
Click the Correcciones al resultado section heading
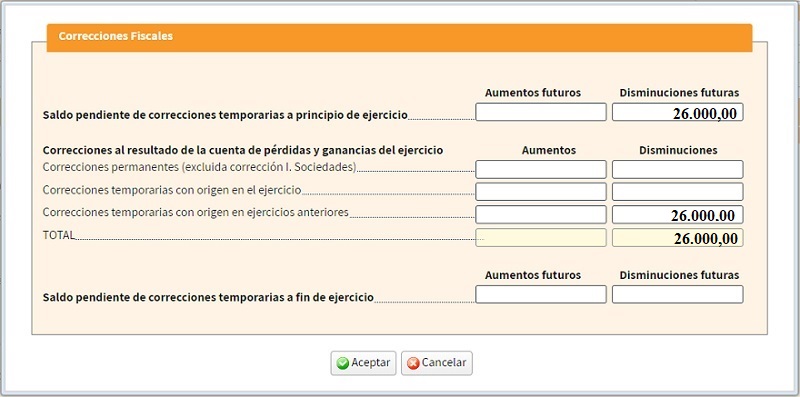pyautogui.click(x=243, y=151)
